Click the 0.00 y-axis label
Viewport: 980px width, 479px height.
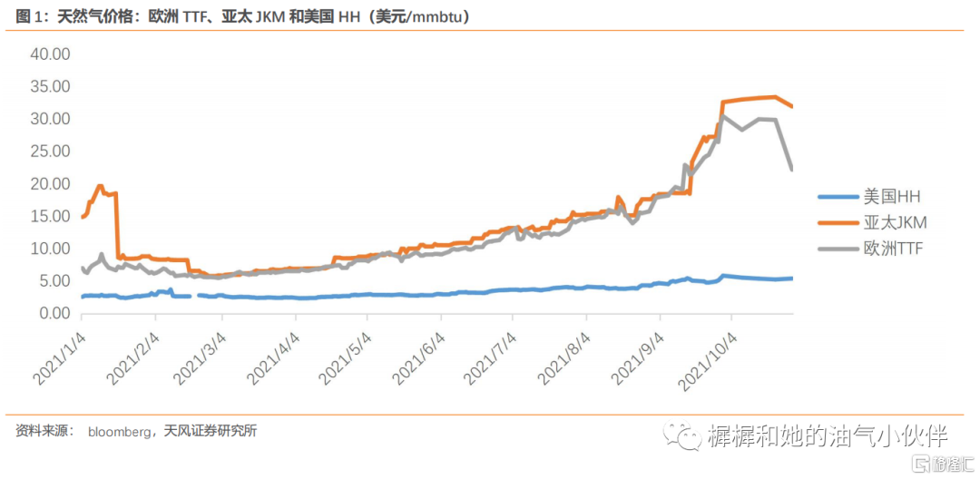[54, 314]
